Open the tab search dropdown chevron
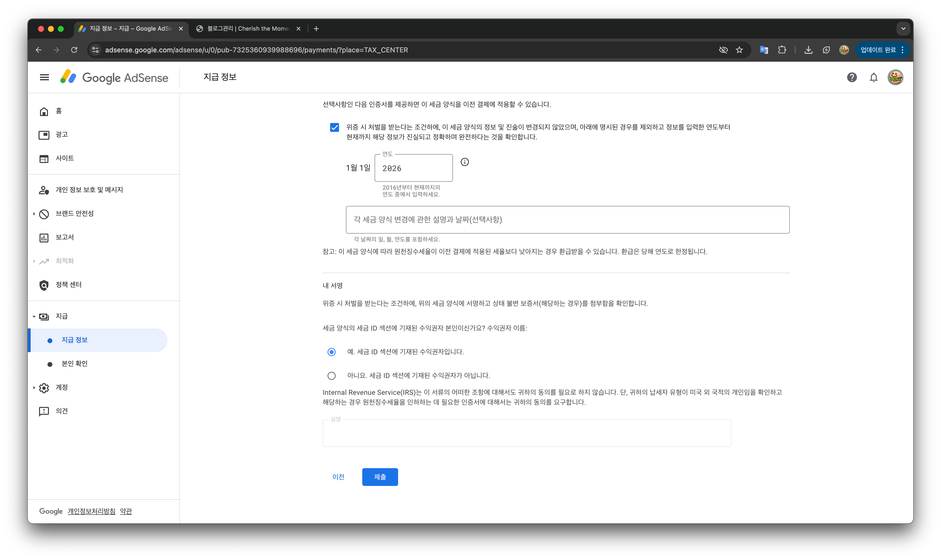The image size is (941, 560). (x=903, y=29)
